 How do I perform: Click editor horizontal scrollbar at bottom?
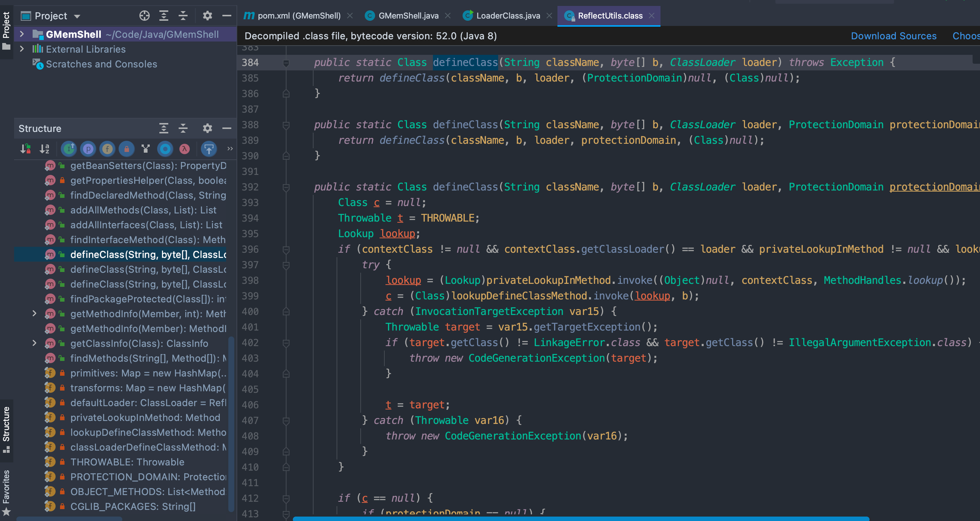tap(581, 519)
